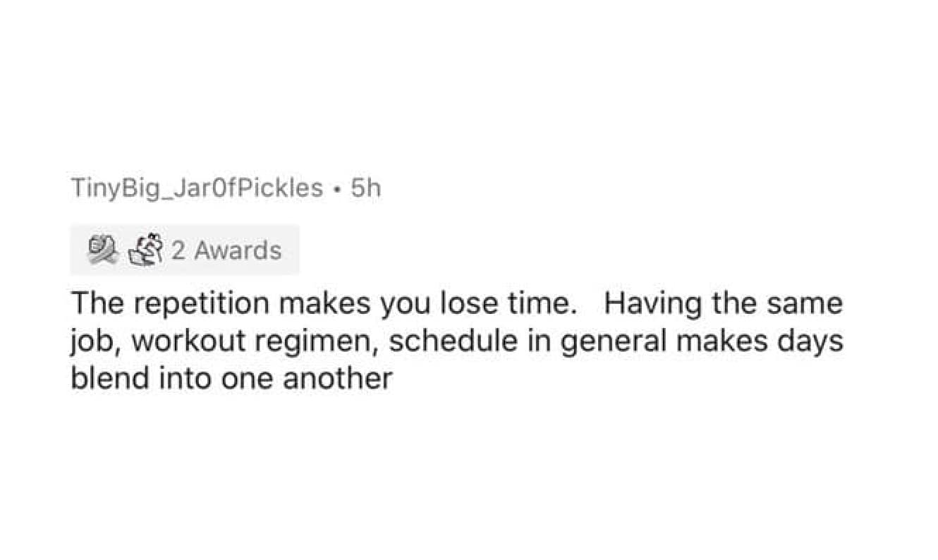
Task: Click the cartoon figure award icon
Action: (x=145, y=250)
